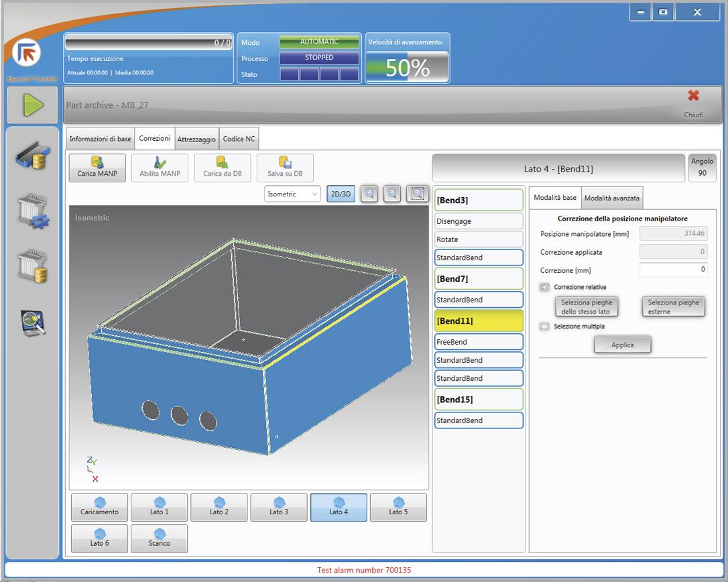Click the Applica button
This screenshot has width=728, height=582.
[x=622, y=345]
